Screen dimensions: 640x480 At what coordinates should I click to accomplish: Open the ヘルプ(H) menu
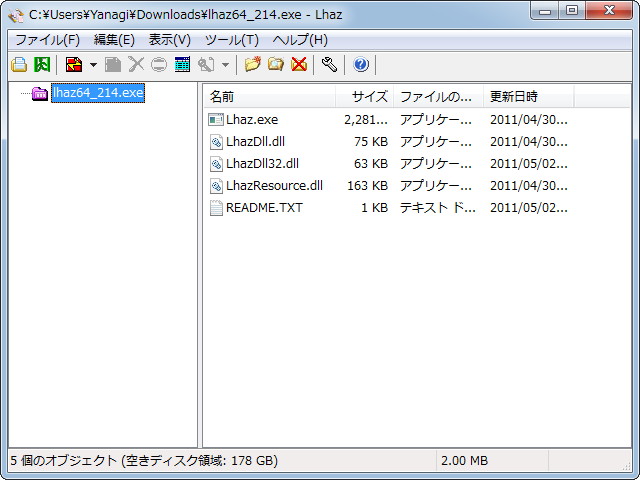coord(300,40)
